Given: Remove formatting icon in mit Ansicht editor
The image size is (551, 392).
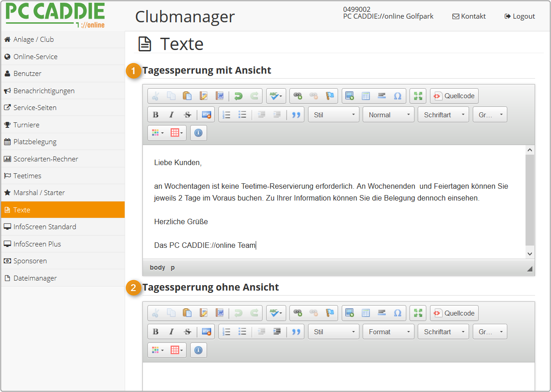Looking at the screenshot, I should tap(206, 115).
